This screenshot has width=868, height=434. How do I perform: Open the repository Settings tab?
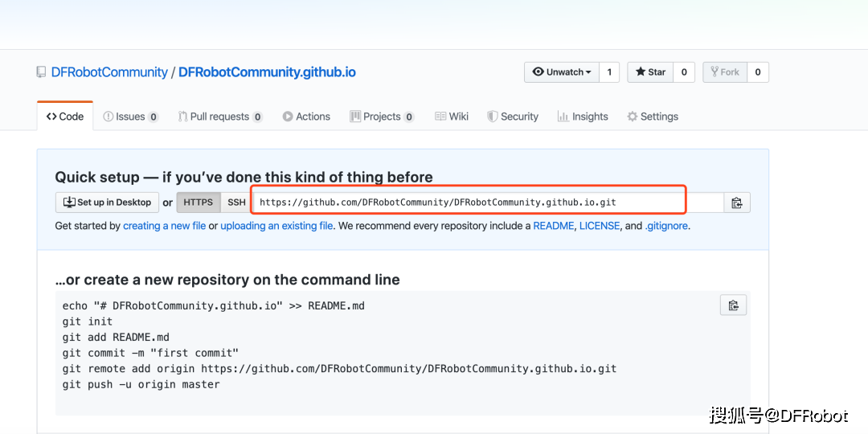coord(653,117)
